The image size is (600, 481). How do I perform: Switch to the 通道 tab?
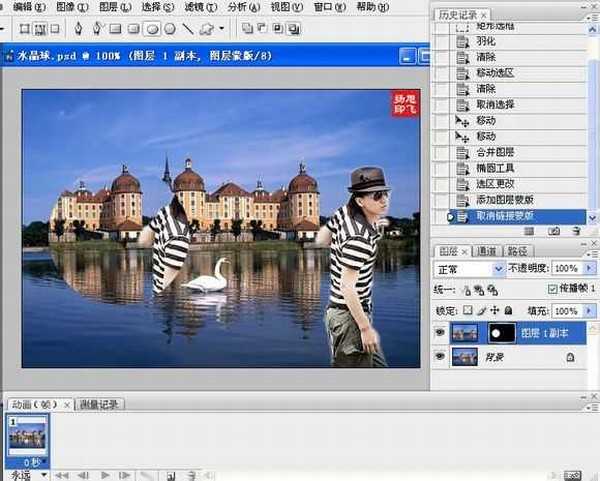(x=487, y=251)
